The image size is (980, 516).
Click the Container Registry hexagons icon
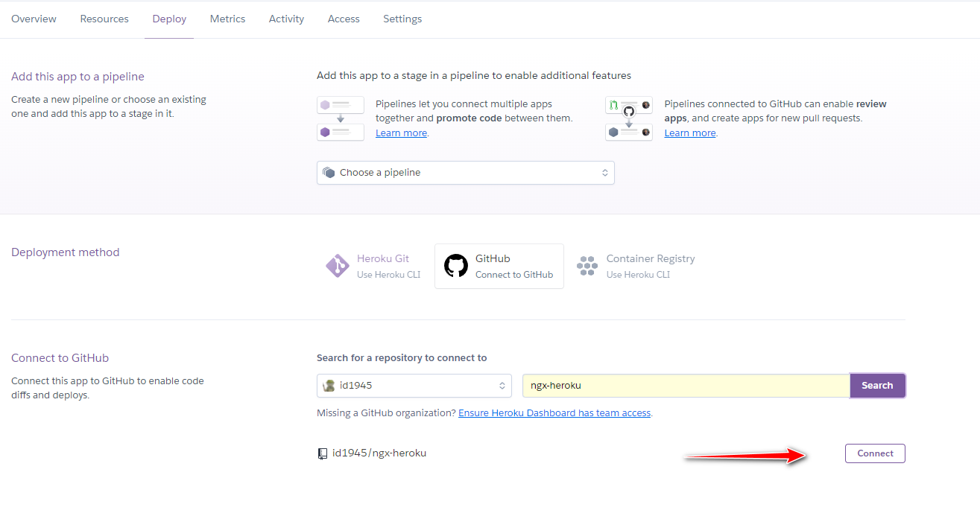tap(587, 266)
